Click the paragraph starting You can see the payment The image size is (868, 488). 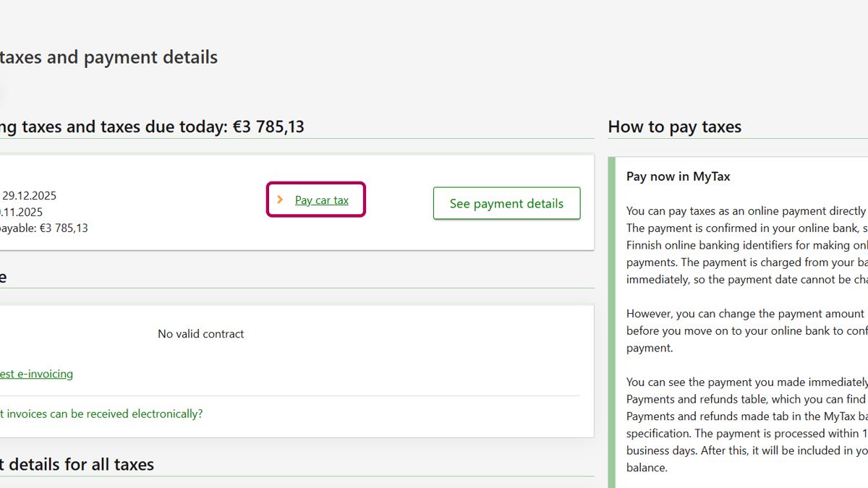[x=745, y=424]
